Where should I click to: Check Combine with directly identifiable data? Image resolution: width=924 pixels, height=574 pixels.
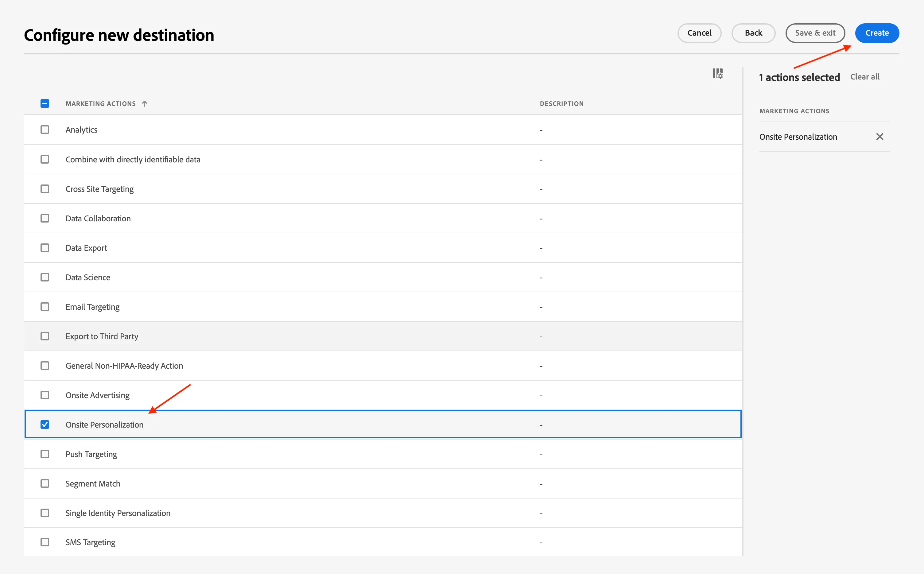[x=45, y=159]
